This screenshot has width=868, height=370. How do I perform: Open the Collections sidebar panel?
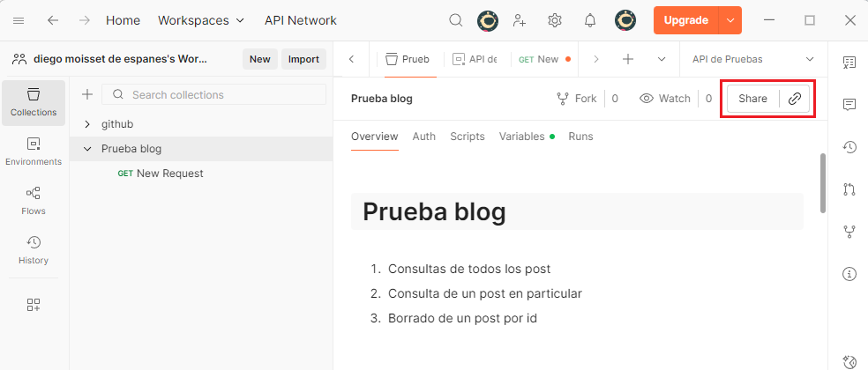click(34, 102)
